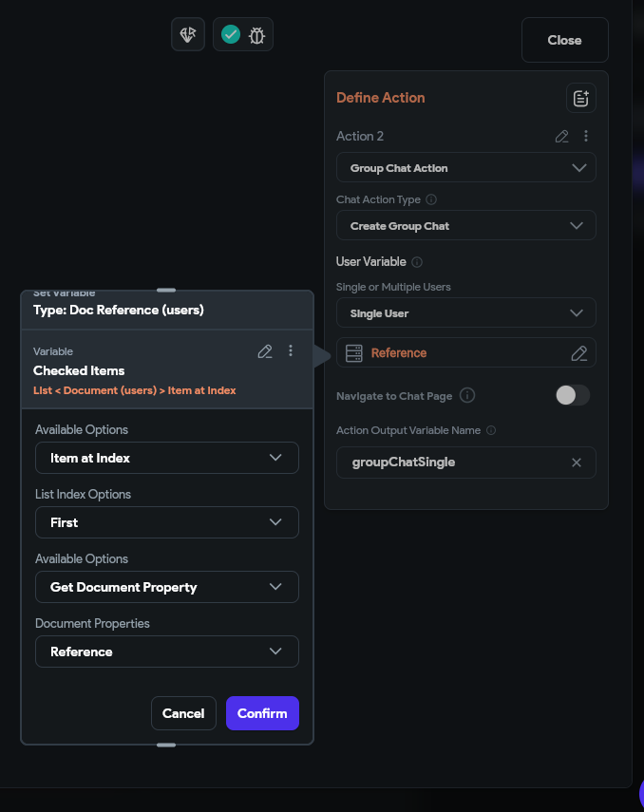Click the groupChatSingle output variable field
The width and height of the screenshot is (644, 812).
pos(456,463)
